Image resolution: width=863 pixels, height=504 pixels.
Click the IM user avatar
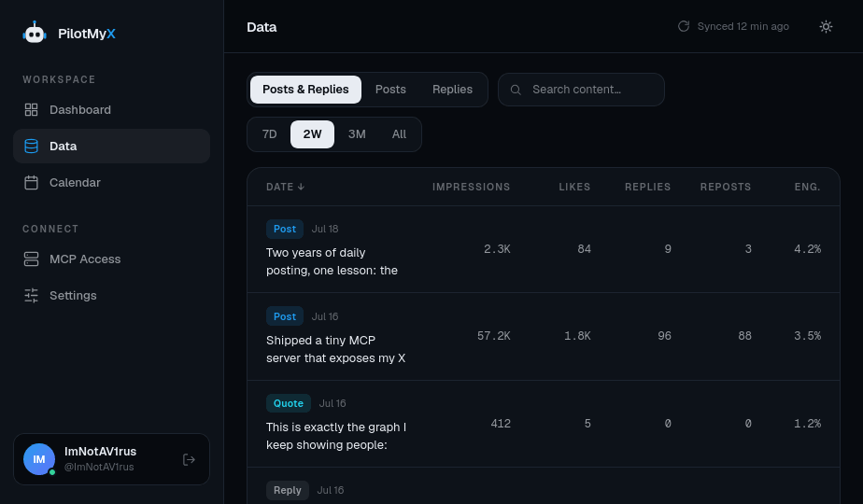pos(39,459)
